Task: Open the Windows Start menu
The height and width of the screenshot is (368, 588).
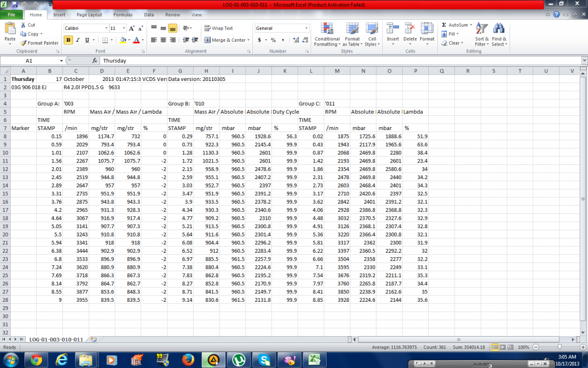Action: 10,360
